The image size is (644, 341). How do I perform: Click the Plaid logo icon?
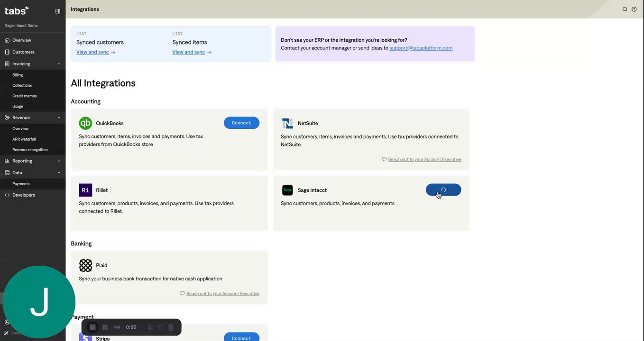point(85,265)
